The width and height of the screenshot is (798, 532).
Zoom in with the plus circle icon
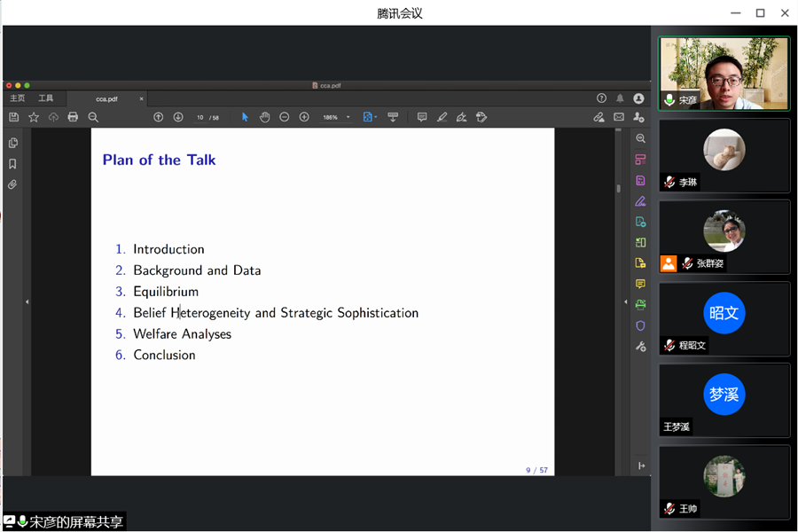pyautogui.click(x=304, y=117)
